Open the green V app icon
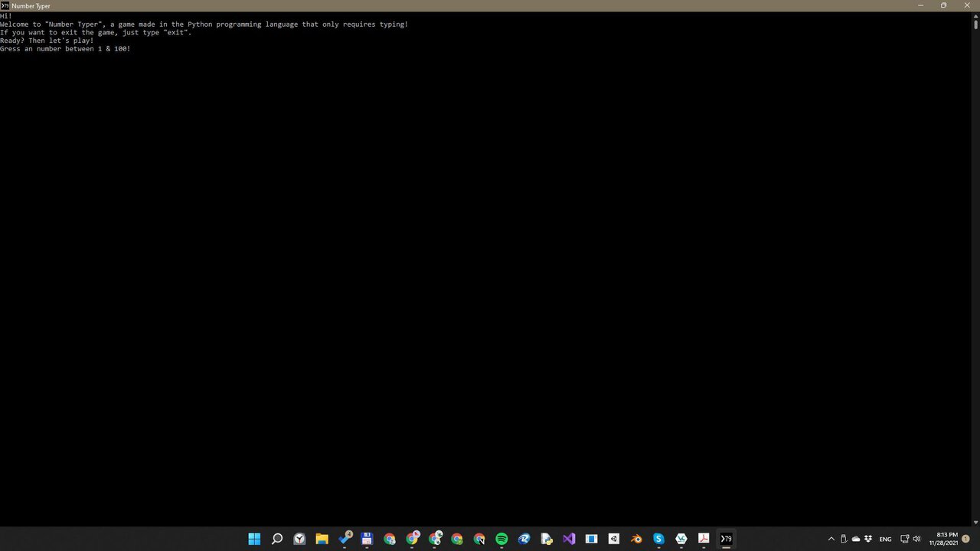 coord(681,539)
